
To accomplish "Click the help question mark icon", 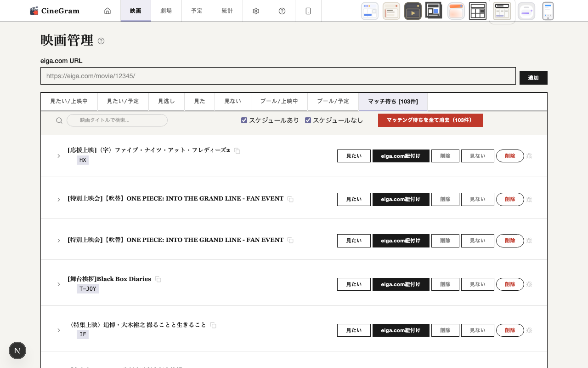I will (x=282, y=11).
